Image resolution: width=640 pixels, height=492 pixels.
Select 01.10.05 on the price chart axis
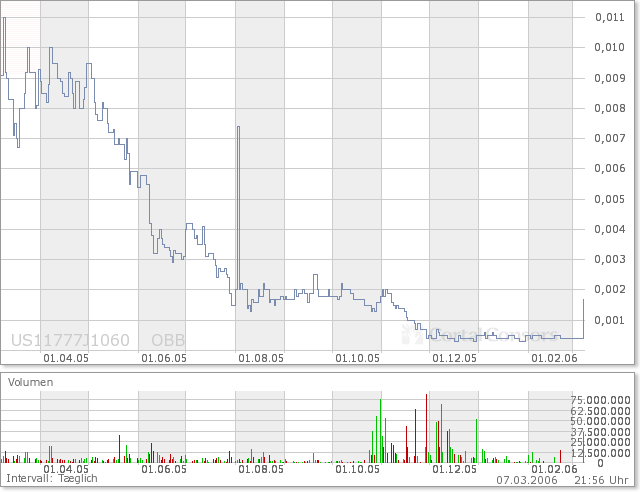pyautogui.click(x=358, y=356)
